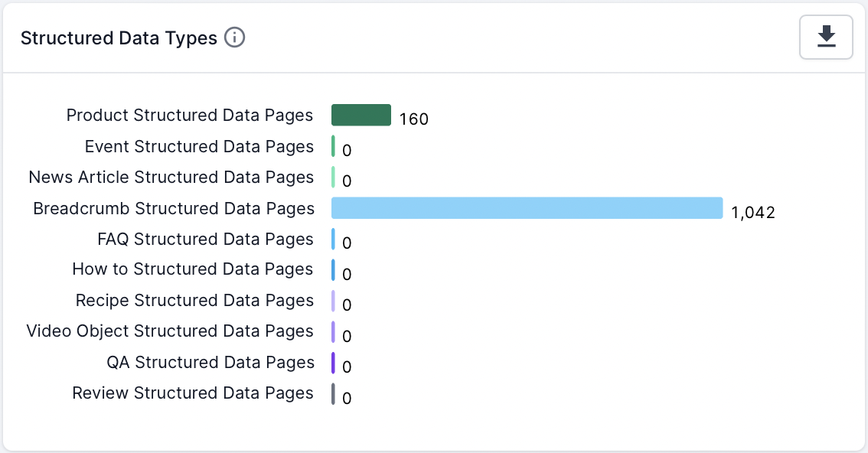Click the FAQ Structured Data Pages label
Image resolution: width=868 pixels, height=453 pixels.
(205, 239)
